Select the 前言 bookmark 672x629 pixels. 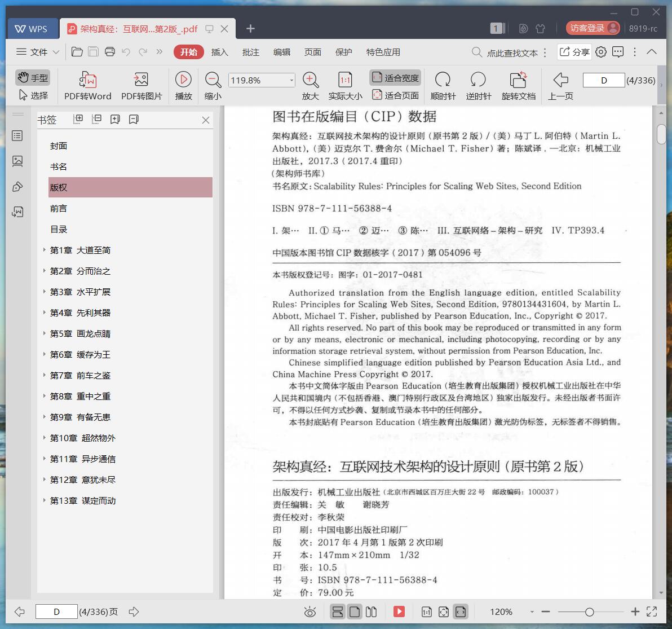point(59,208)
